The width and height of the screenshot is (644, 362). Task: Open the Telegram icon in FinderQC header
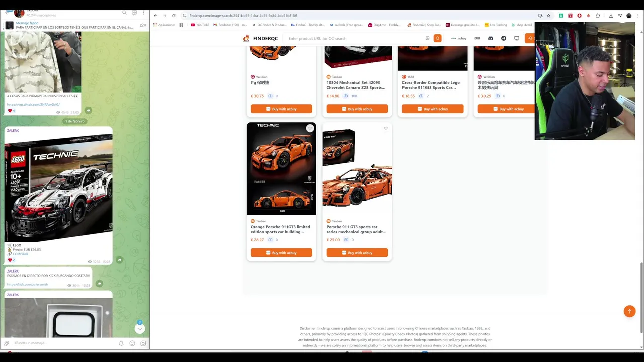[504, 38]
